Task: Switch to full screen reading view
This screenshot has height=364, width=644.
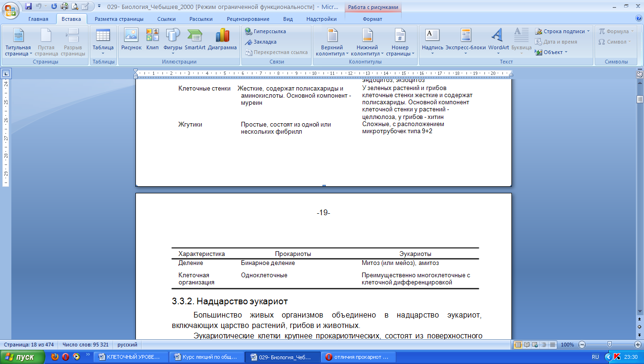Action: pos(527,345)
